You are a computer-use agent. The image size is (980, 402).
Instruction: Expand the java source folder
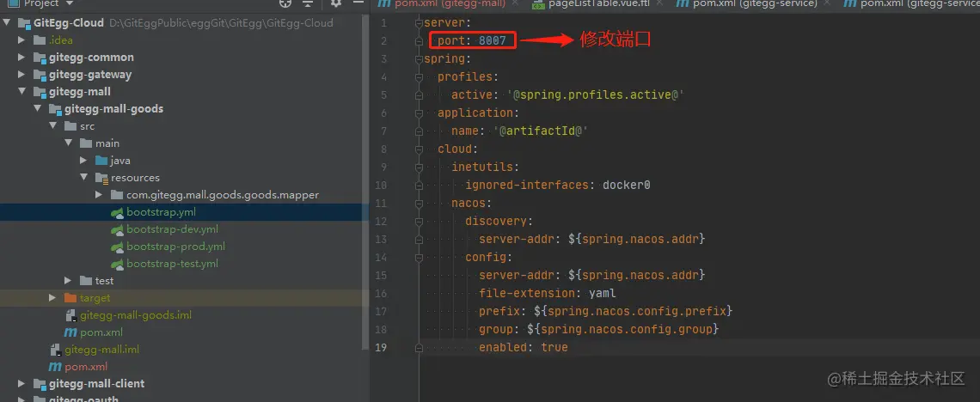83,161
